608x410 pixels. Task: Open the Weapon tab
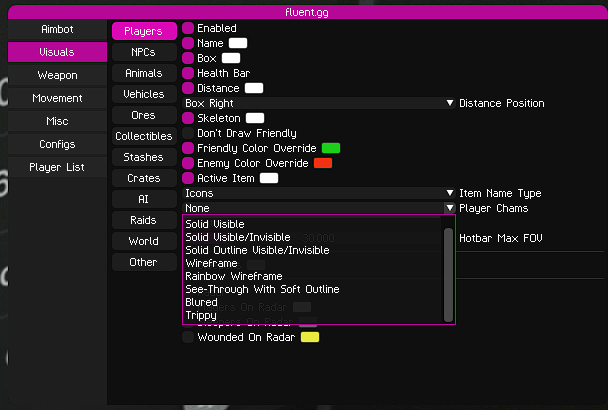(57, 75)
